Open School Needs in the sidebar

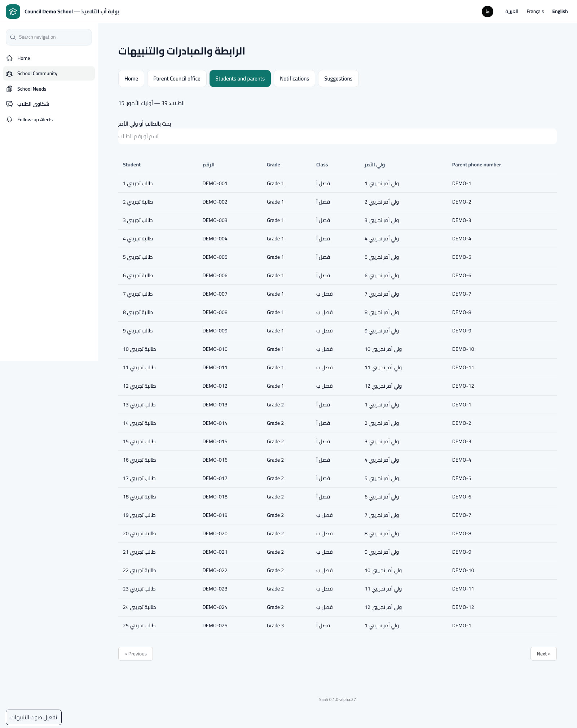point(49,89)
